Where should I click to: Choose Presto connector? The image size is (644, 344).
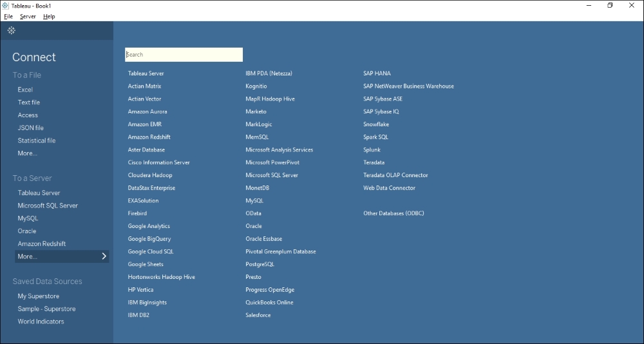click(253, 277)
